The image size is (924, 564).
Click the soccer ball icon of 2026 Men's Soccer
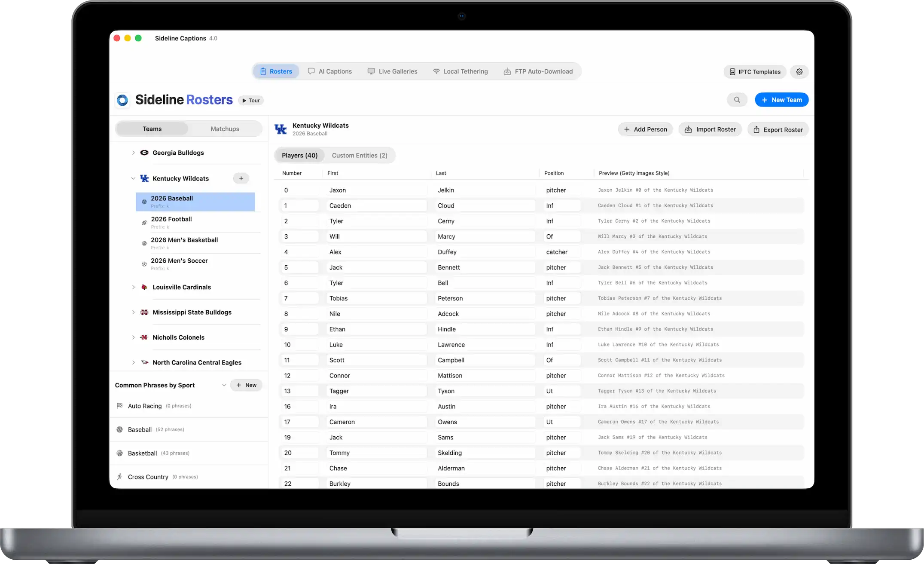coord(144,264)
